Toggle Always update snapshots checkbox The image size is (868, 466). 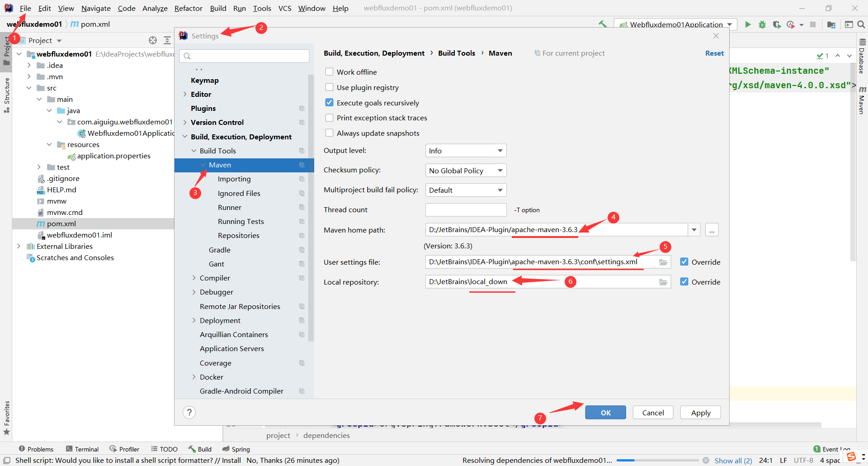pos(330,133)
